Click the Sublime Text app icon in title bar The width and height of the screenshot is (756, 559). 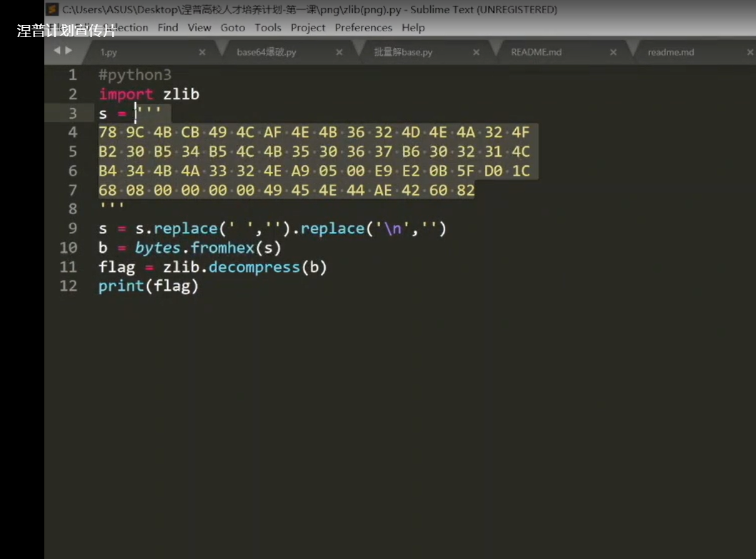coord(52,9)
